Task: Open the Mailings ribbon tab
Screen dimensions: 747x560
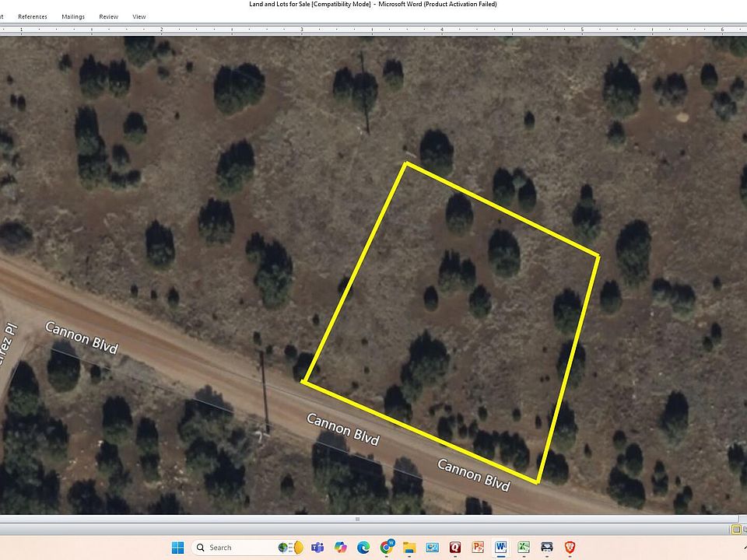Action: tap(73, 16)
